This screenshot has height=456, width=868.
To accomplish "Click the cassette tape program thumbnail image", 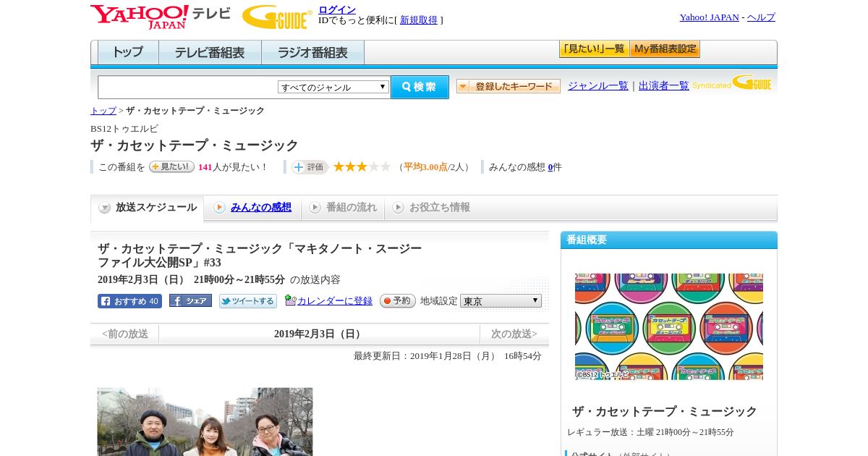I will pos(669,326).
